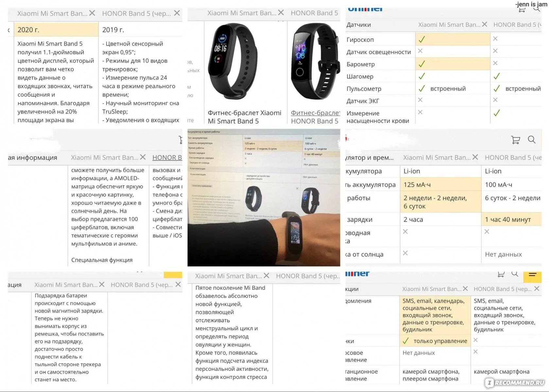Open 'Фитнес-браслет Xiaomi Mi Smart Band 5' title
549x392 pixels.
click(244, 117)
